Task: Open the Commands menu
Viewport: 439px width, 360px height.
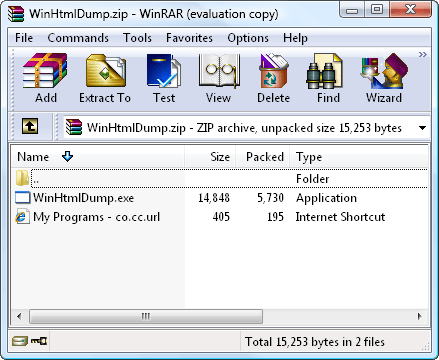Action: [78, 38]
